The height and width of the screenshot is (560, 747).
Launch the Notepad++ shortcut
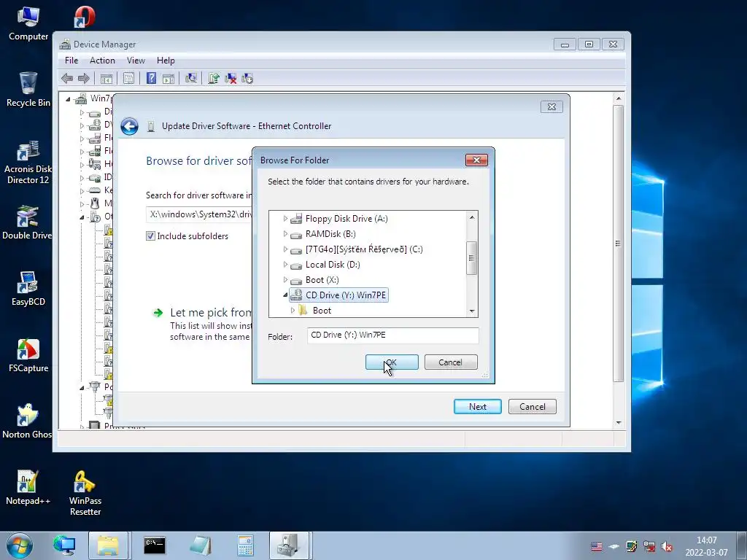click(x=28, y=488)
